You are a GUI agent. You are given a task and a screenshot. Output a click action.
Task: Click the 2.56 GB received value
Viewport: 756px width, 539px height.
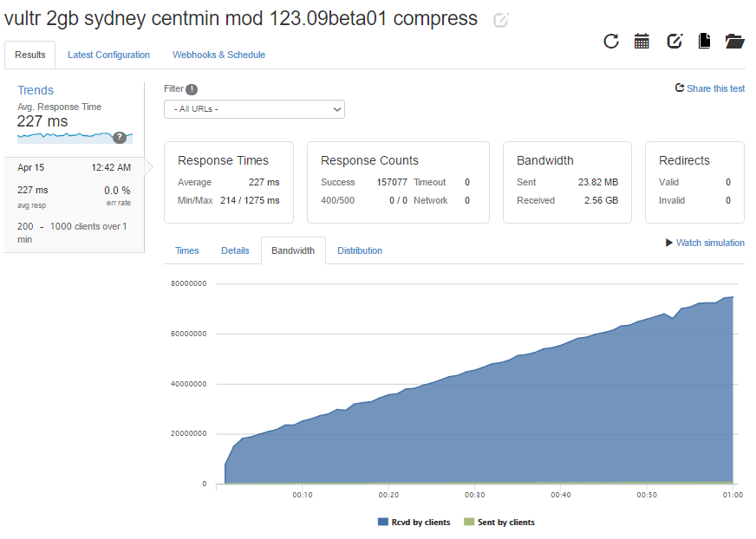(601, 200)
